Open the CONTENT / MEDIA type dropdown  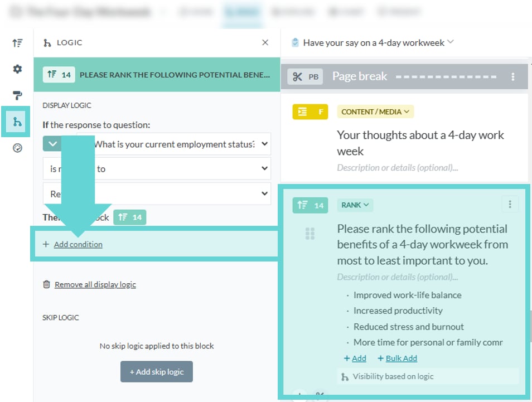pyautogui.click(x=375, y=112)
